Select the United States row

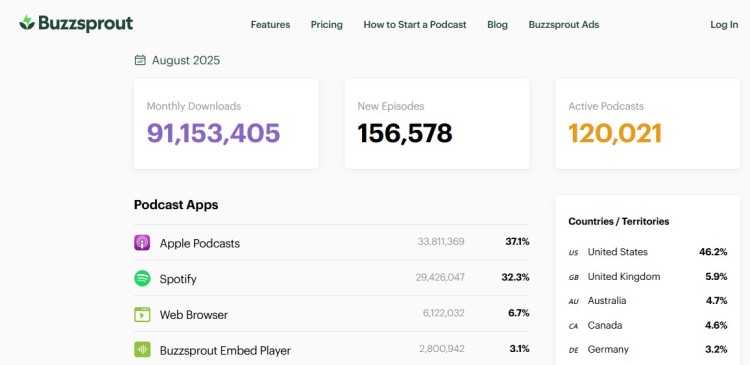click(648, 252)
